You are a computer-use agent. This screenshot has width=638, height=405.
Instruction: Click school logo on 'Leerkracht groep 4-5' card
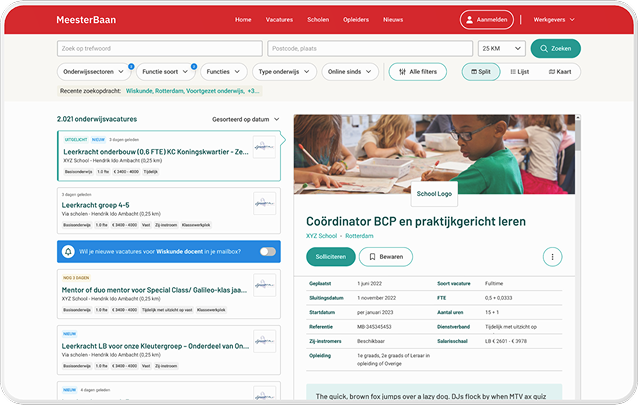click(x=264, y=203)
